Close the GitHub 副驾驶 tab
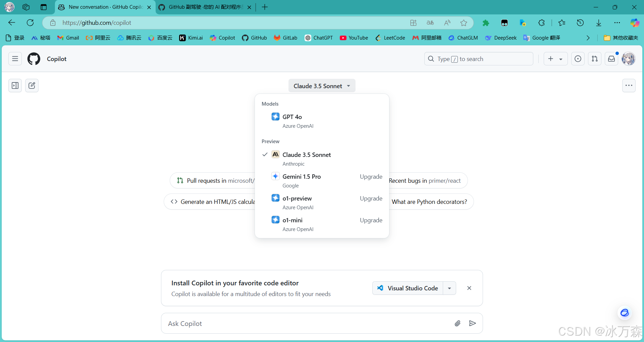 pyautogui.click(x=249, y=7)
